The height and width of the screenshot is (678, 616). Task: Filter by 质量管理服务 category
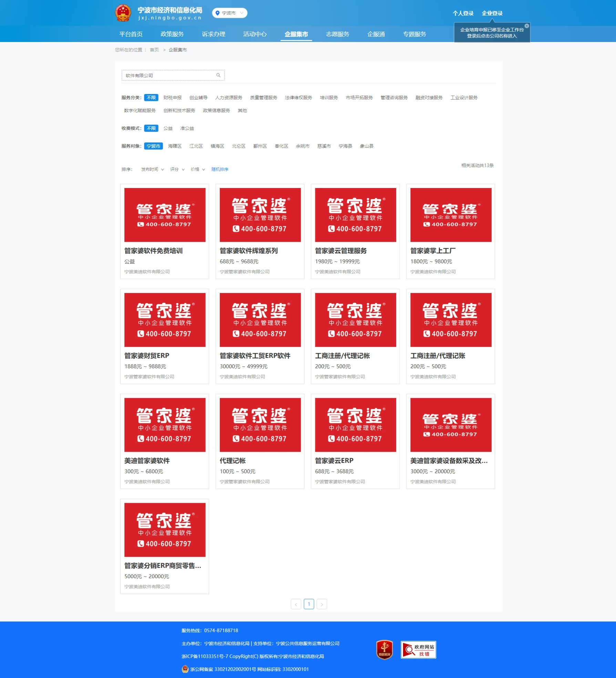[x=264, y=97]
